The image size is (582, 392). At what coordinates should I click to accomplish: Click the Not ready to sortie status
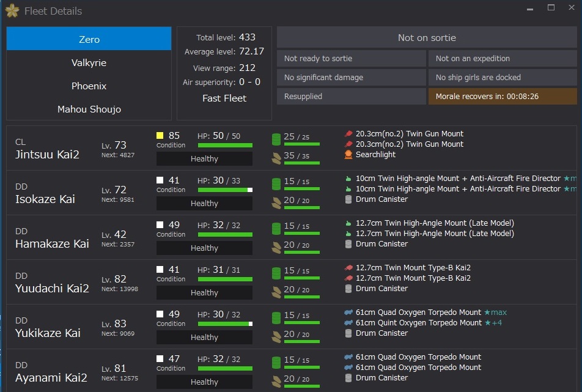point(351,58)
